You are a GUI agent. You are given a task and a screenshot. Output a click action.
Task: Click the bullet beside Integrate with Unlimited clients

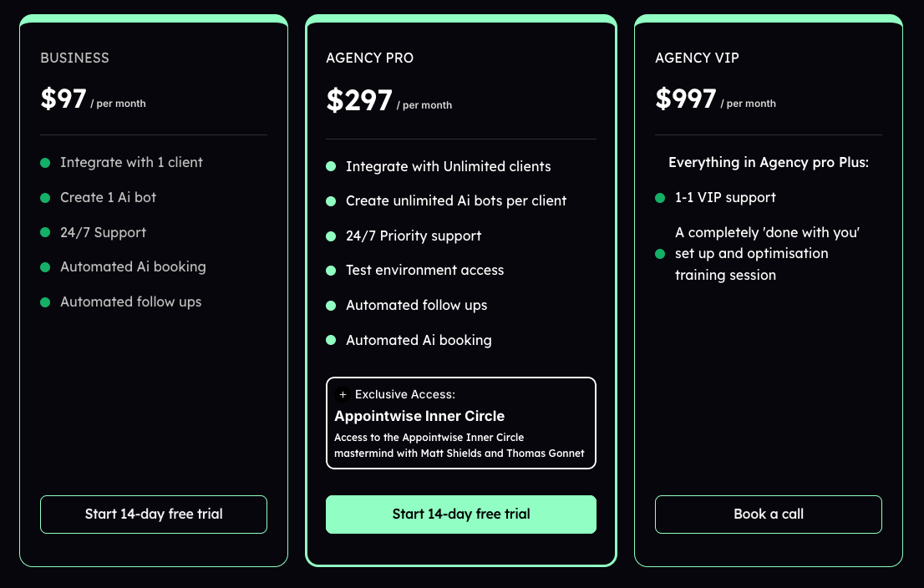click(331, 167)
